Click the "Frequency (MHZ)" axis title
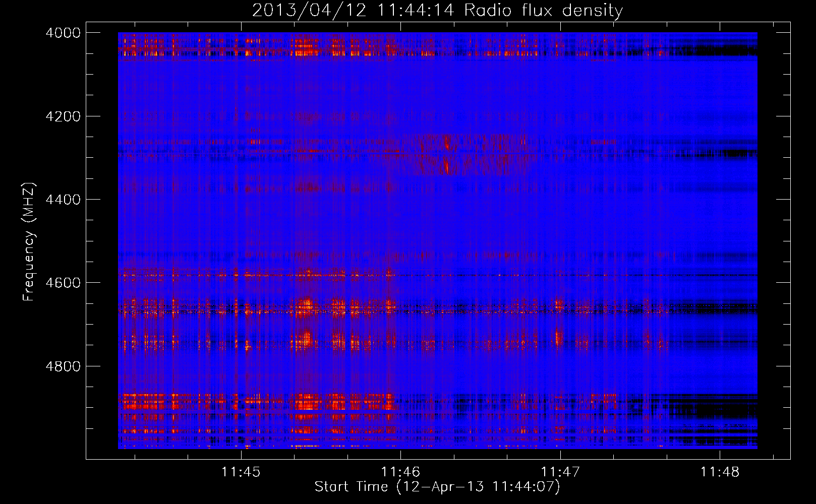Viewport: 816px width, 504px height. pos(29,242)
